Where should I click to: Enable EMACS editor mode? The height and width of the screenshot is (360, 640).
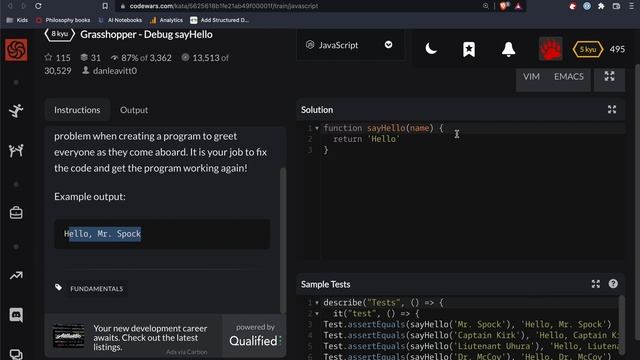[x=569, y=77]
